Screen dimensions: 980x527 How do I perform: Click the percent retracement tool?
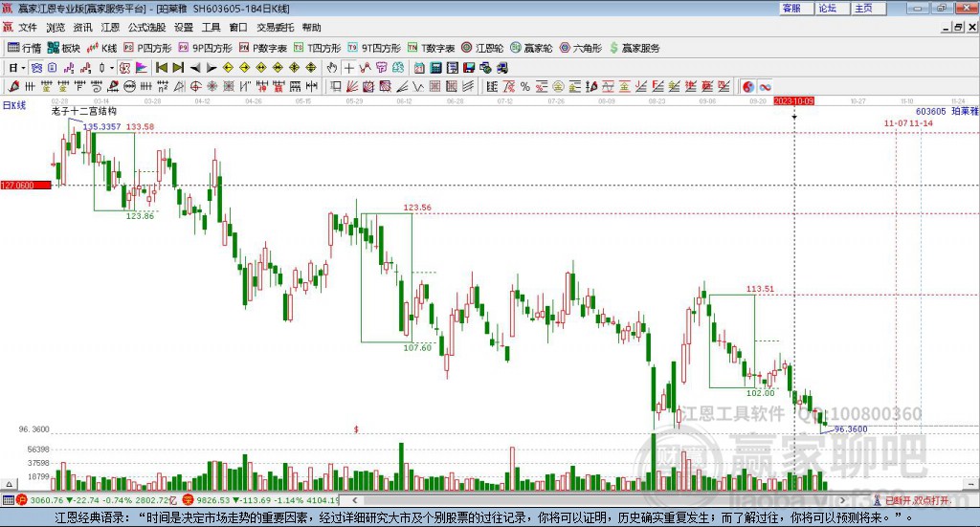tap(525, 87)
